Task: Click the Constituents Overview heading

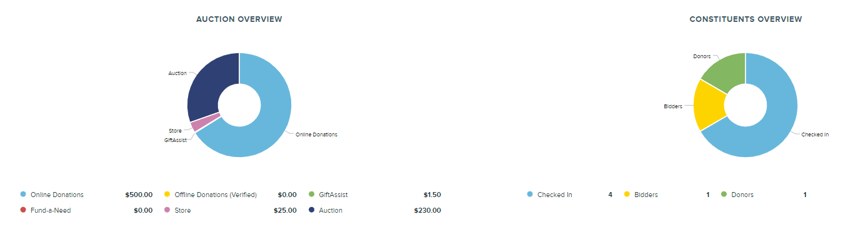Action: pyautogui.click(x=746, y=19)
